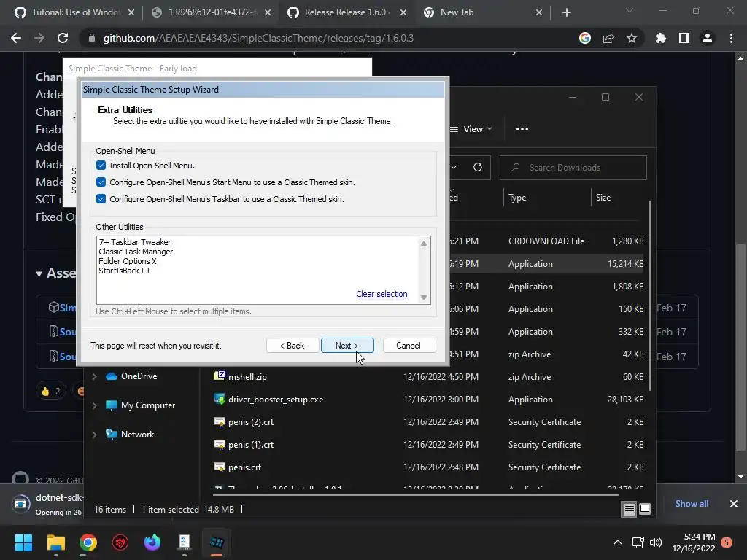This screenshot has width=747, height=560.
Task: Open Chrome profile icon
Action: coord(708,38)
